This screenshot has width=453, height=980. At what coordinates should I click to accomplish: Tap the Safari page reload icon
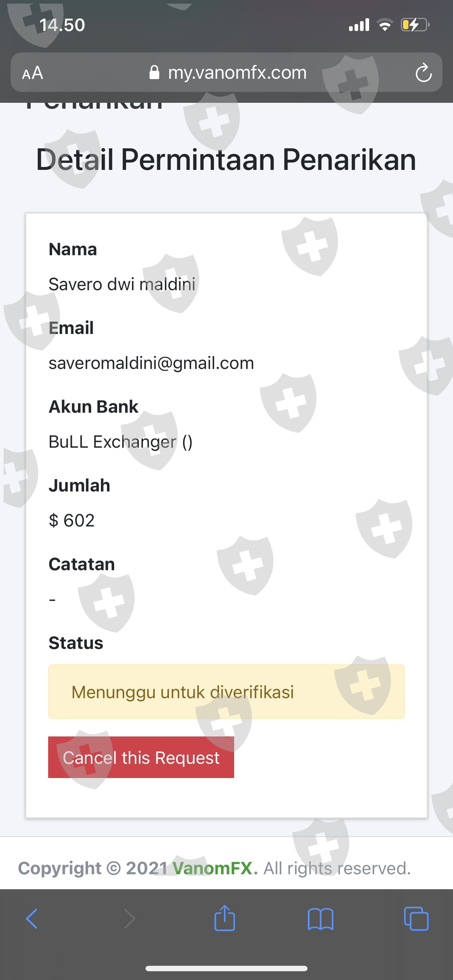[x=423, y=73]
